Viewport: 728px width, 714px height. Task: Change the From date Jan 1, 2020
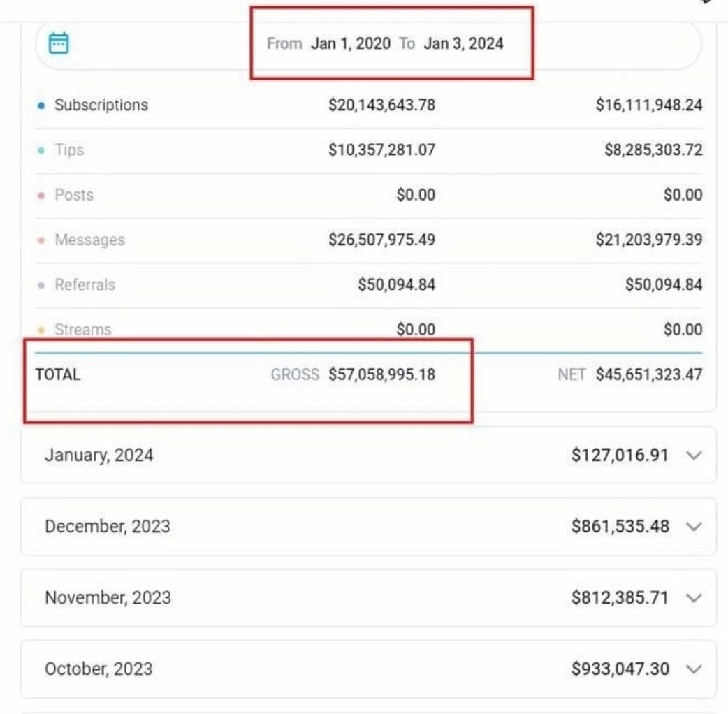point(351,43)
